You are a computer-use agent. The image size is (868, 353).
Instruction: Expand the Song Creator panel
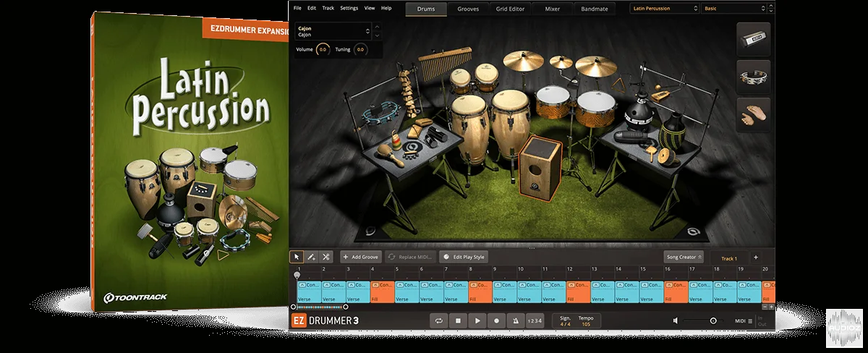point(684,257)
